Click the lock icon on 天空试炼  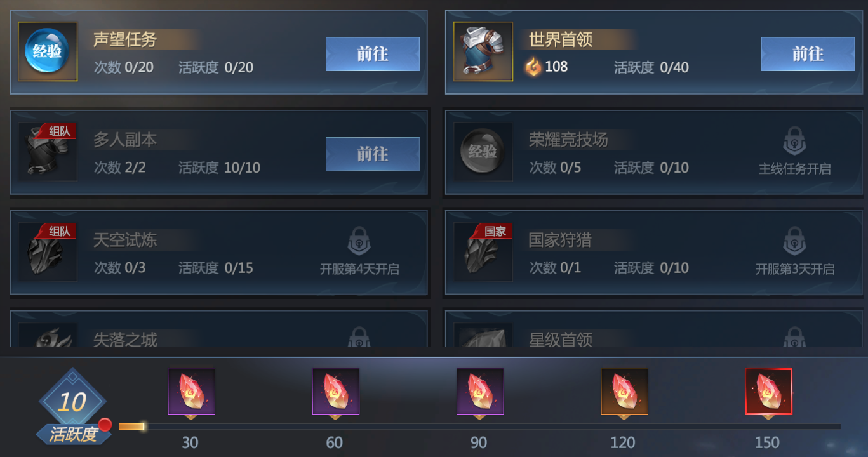[359, 241]
